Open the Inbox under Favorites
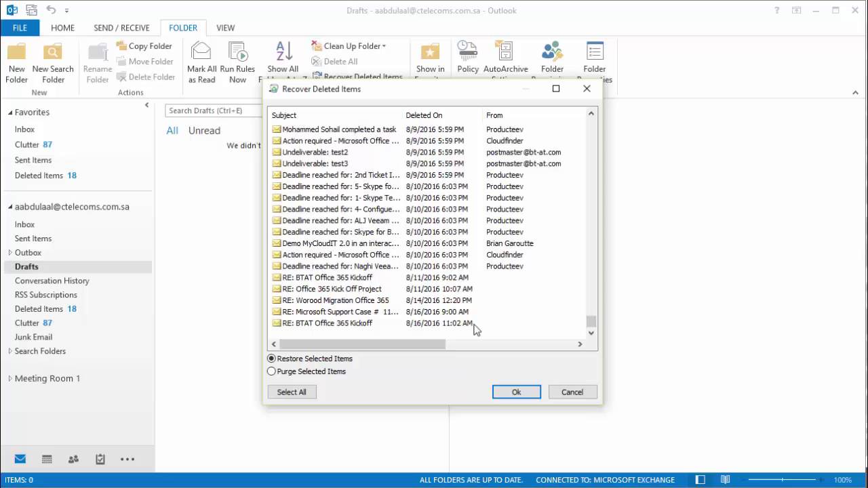The image size is (868, 488). click(x=24, y=129)
